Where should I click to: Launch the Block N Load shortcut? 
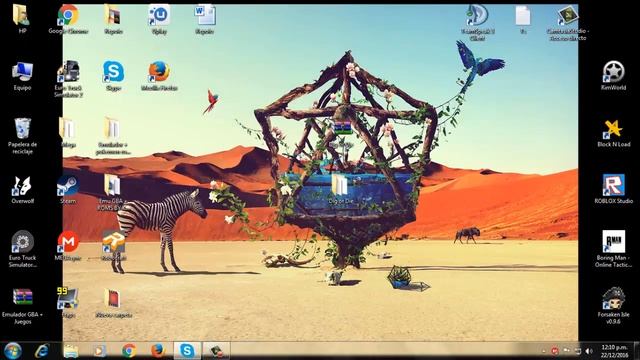click(613, 129)
